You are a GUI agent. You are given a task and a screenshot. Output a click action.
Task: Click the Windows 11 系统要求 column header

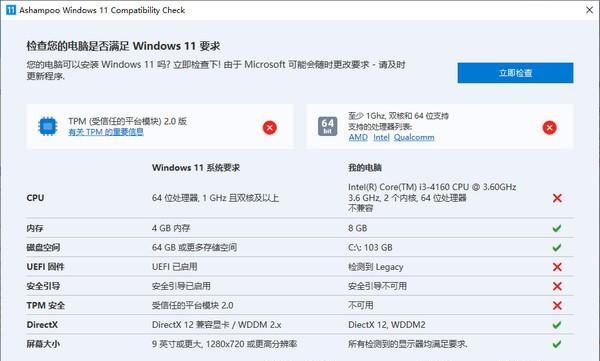pos(196,168)
